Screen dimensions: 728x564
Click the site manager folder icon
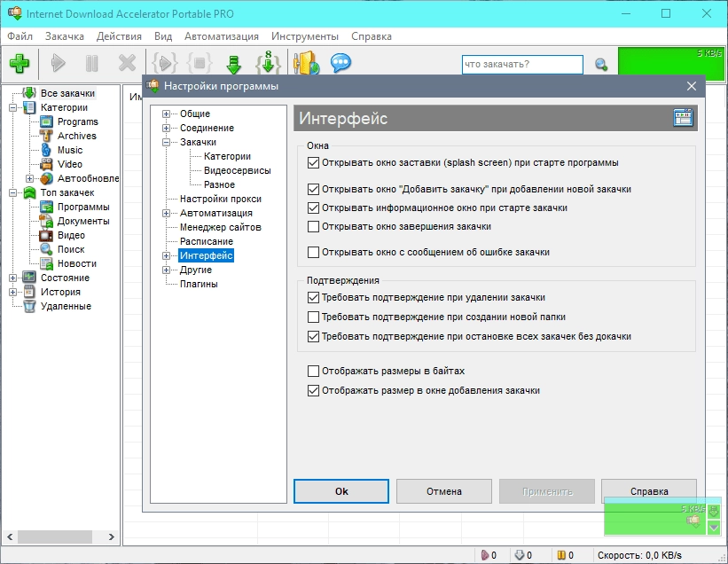[306, 63]
